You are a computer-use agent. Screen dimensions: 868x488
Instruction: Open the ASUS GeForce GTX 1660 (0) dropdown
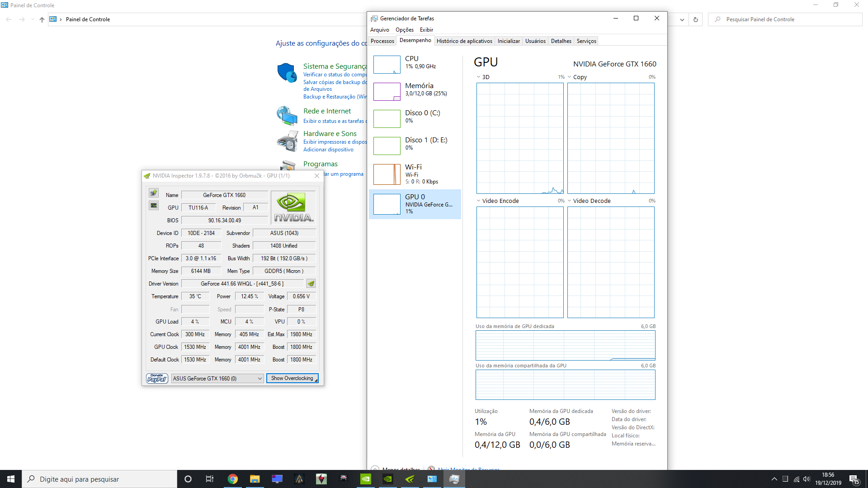(217, 379)
